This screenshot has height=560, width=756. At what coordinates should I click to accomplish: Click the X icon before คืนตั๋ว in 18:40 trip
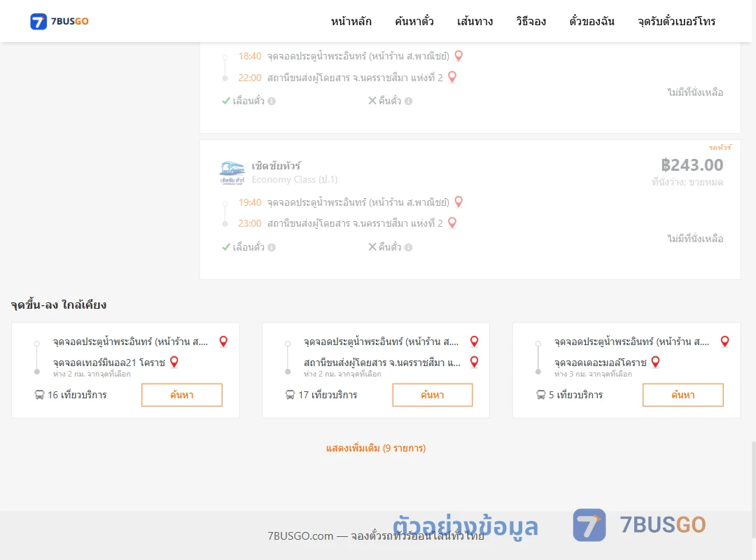pyautogui.click(x=372, y=101)
